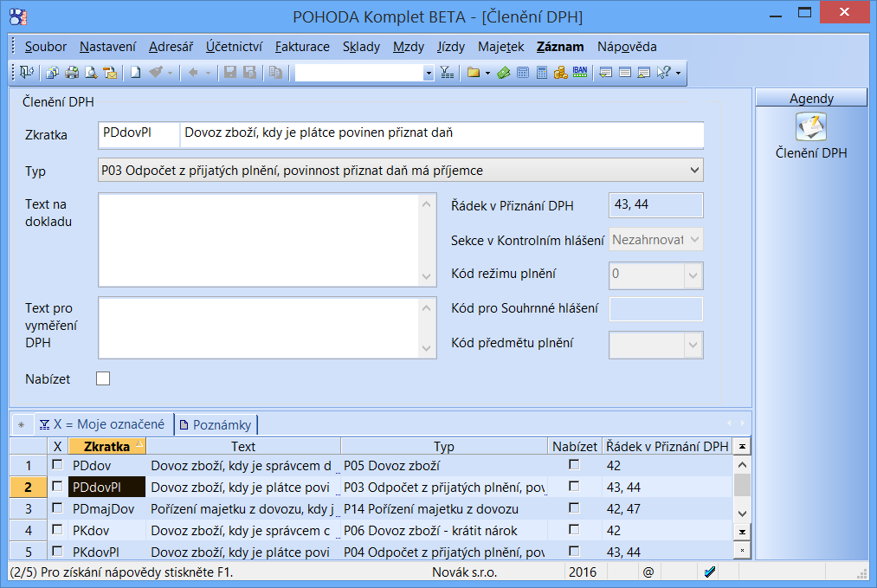Click the blue checkmark icon in status bar
The width and height of the screenshot is (877, 588).
pyautogui.click(x=710, y=572)
